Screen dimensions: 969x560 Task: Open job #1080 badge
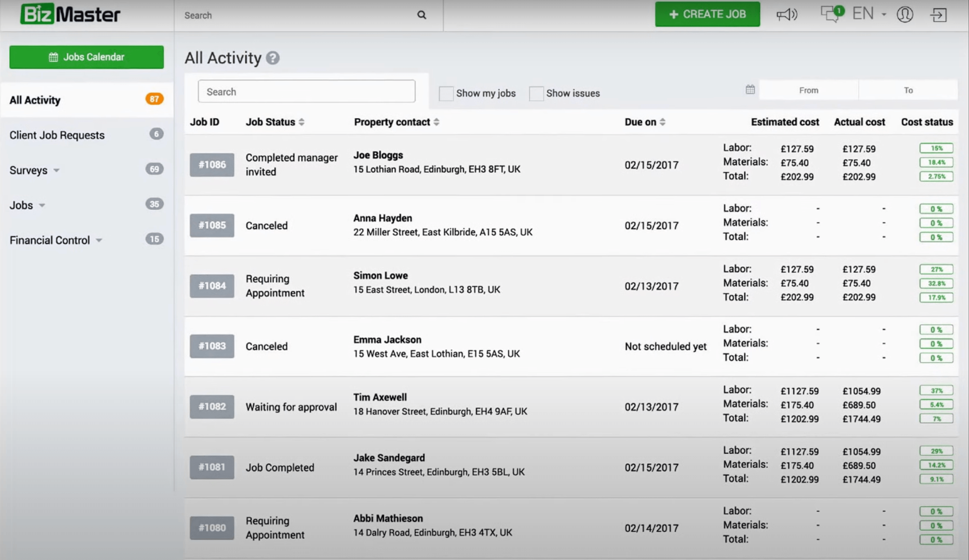[212, 528]
